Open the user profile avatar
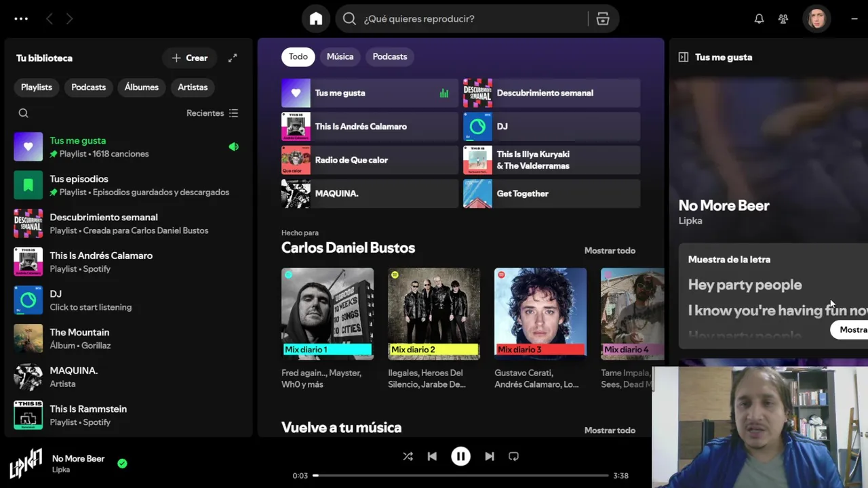 pyautogui.click(x=816, y=19)
